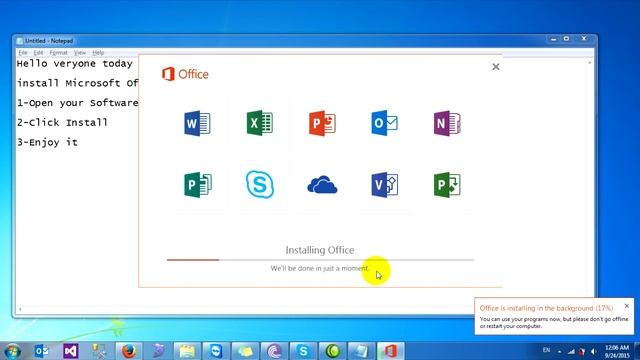Maximize the Notepad window
Viewport: 640px width, 360px height.
click(x=566, y=39)
